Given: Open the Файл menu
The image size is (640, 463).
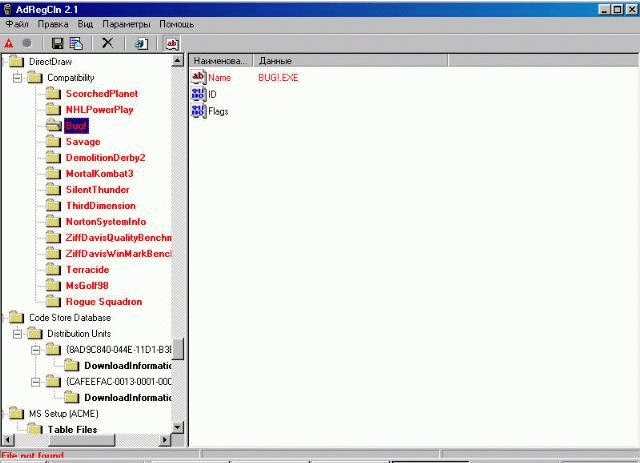Looking at the screenshot, I should pos(17,24).
